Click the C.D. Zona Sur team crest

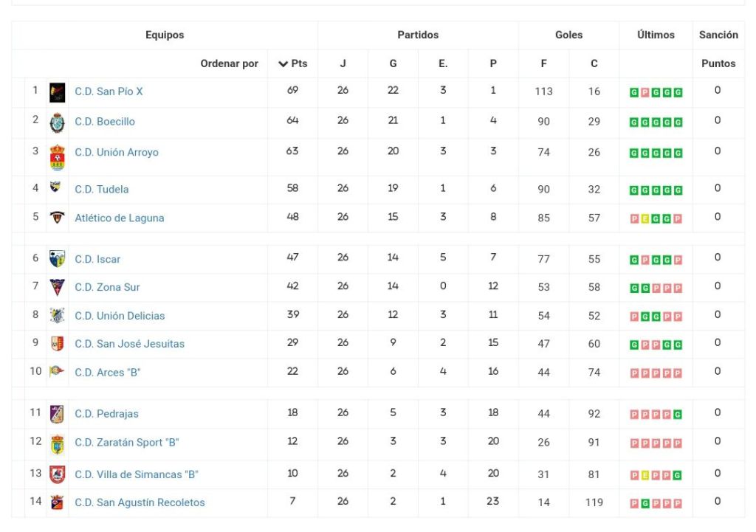57,287
